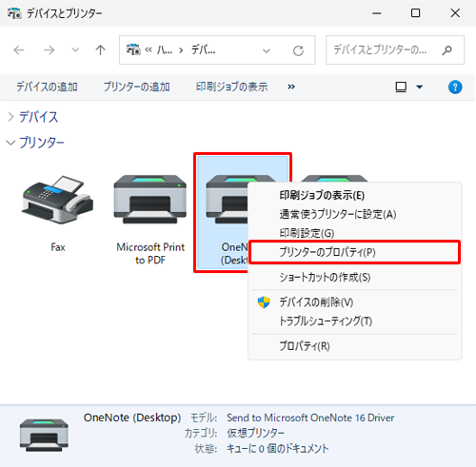Screen dimensions: 476x467
Task: Click the window title bar app icon
Action: (14, 13)
